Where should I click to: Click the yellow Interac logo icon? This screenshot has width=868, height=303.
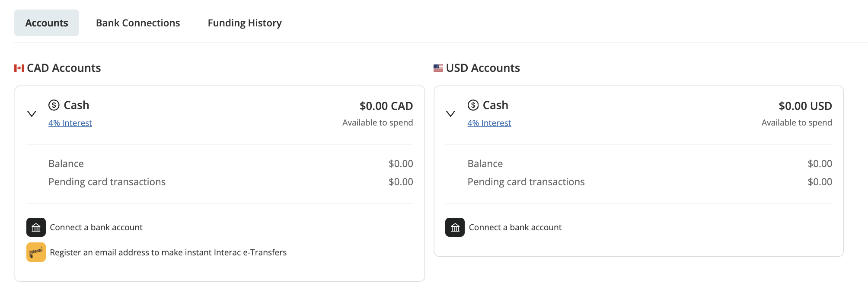pyautogui.click(x=36, y=252)
